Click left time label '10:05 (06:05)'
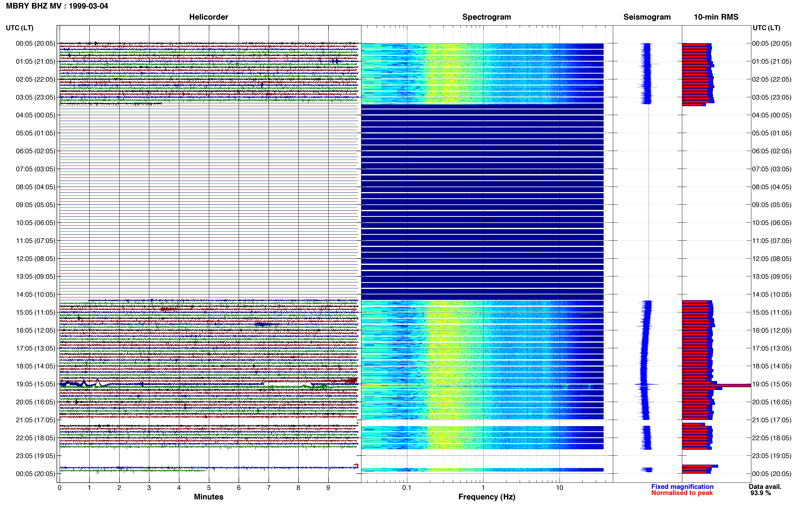This screenshot has height=508, width=812. [36, 223]
